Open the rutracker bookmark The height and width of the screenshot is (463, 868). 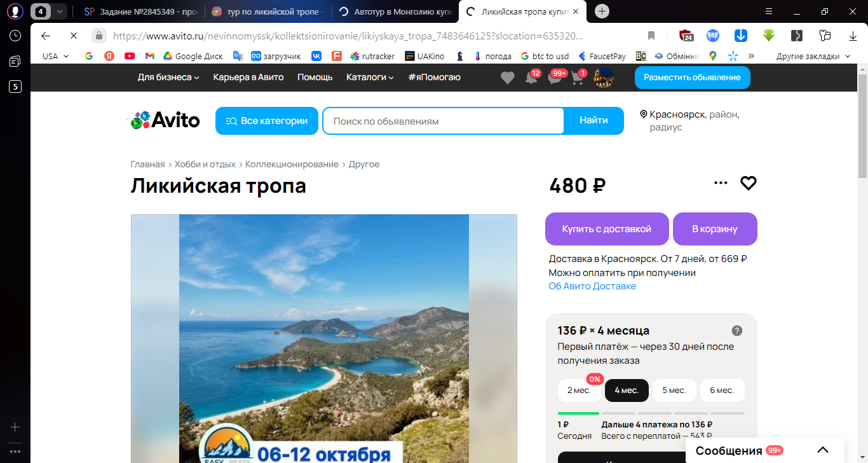[x=372, y=56]
